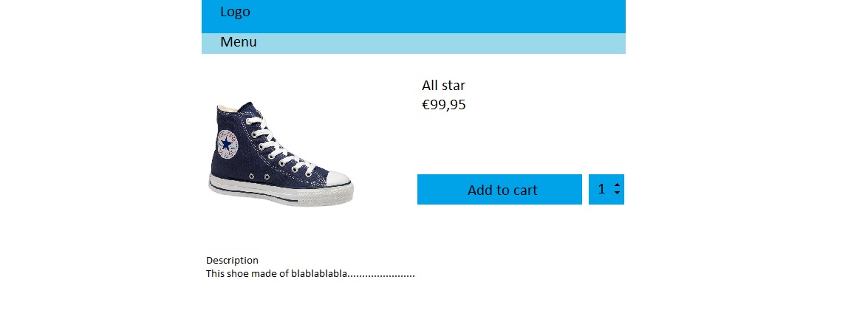Click the round star logo patch on the sneaker
Image resolution: width=868 pixels, height=319 pixels.
click(x=228, y=143)
